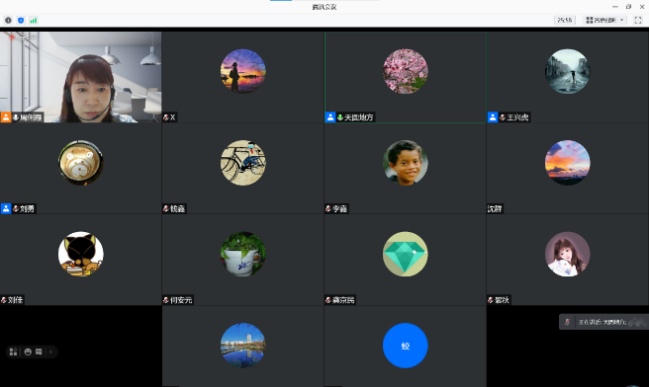The width and height of the screenshot is (649, 387).
Task: Click the muted mic icon beside X
Action: click(x=166, y=117)
